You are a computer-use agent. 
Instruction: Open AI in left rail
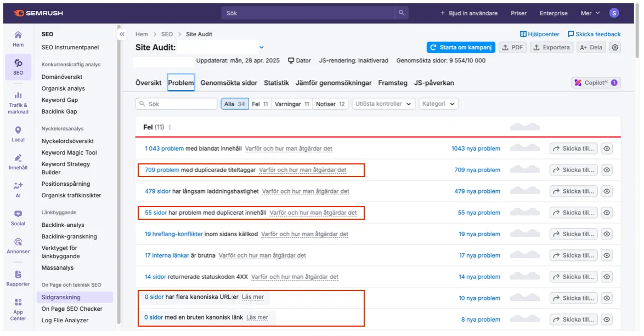click(18, 190)
